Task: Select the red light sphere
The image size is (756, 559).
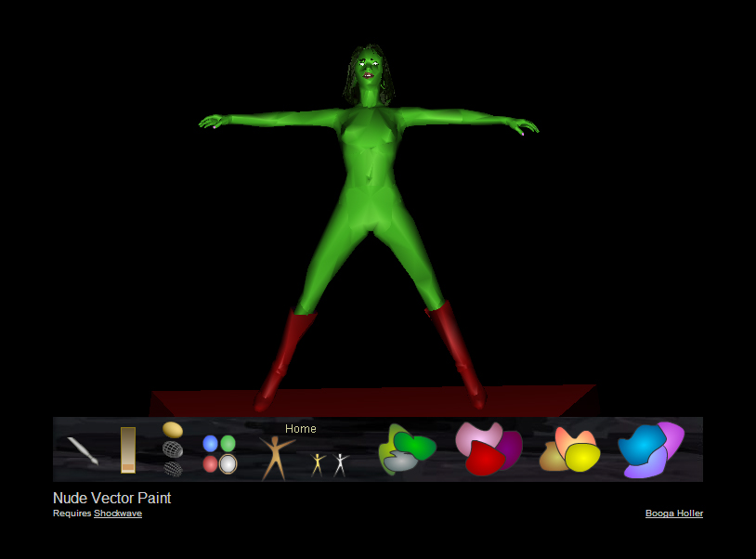Action: coord(210,463)
